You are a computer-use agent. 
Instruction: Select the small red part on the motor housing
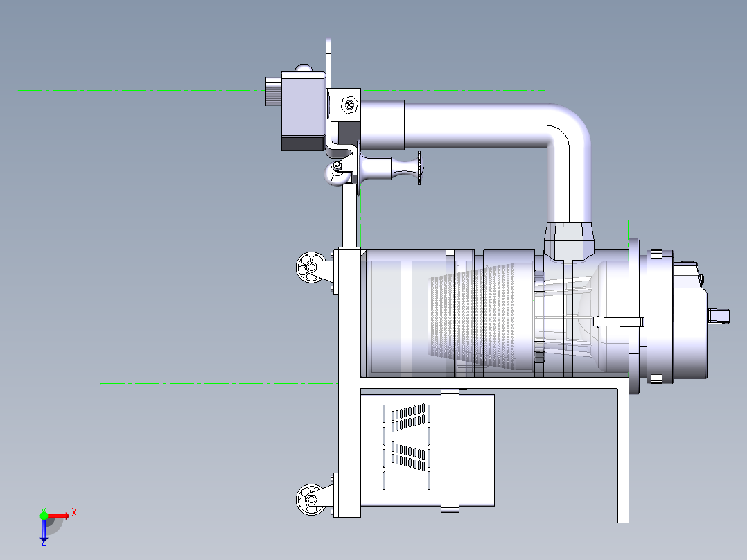(x=702, y=279)
